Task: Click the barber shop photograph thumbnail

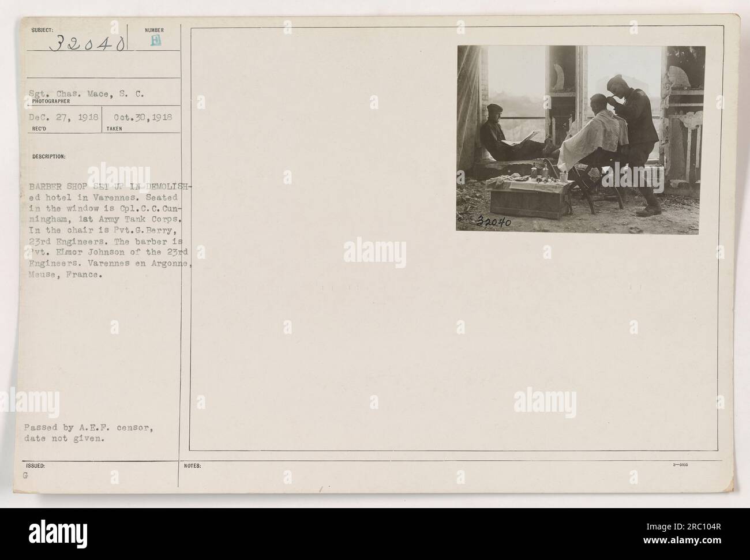Action: 581,139
